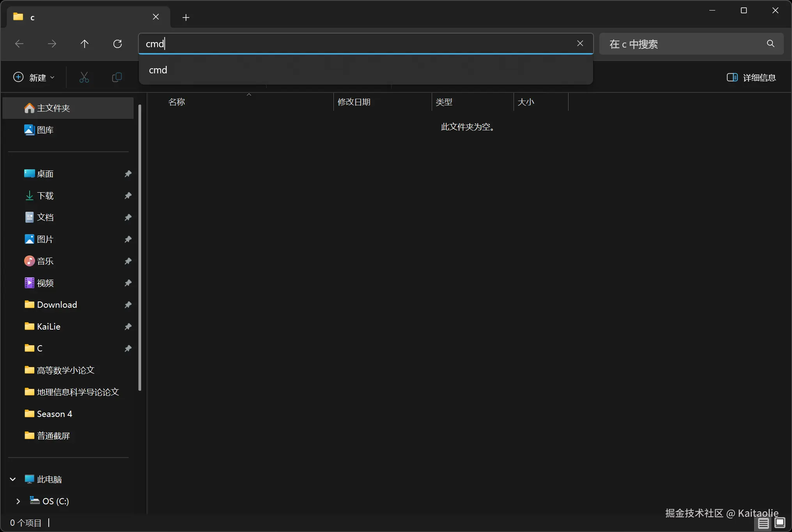Clear the address bar with X icon

click(x=580, y=43)
